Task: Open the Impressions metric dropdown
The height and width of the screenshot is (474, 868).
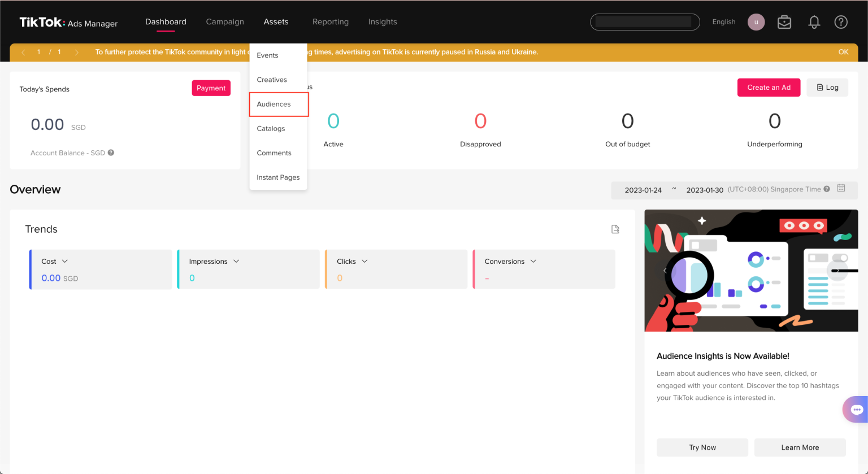Action: click(x=236, y=261)
